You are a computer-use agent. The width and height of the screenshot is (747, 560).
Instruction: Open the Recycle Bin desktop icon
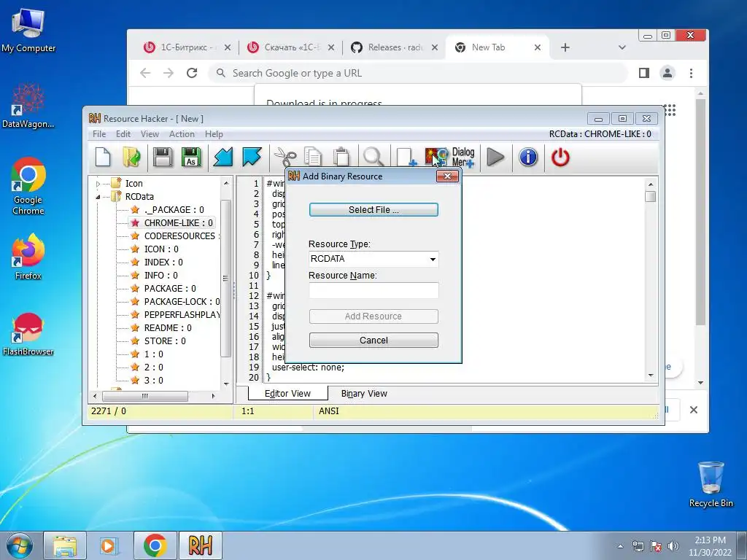(711, 485)
